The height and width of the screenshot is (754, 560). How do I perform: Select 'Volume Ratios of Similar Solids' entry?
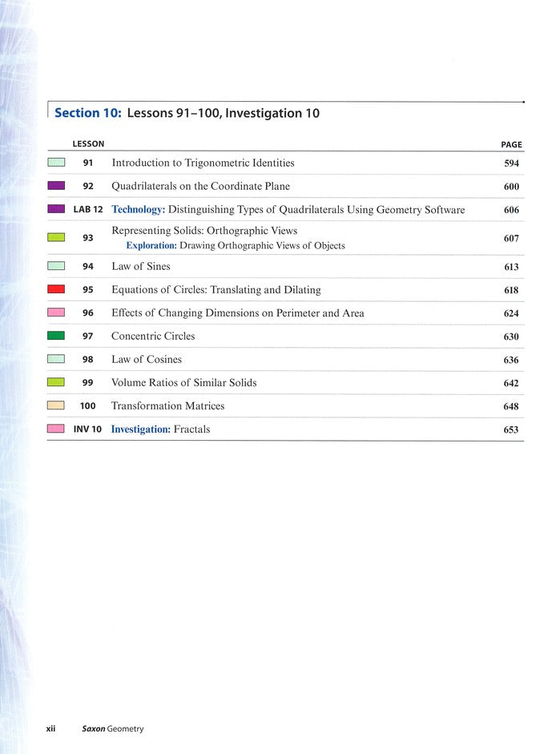coord(183,382)
